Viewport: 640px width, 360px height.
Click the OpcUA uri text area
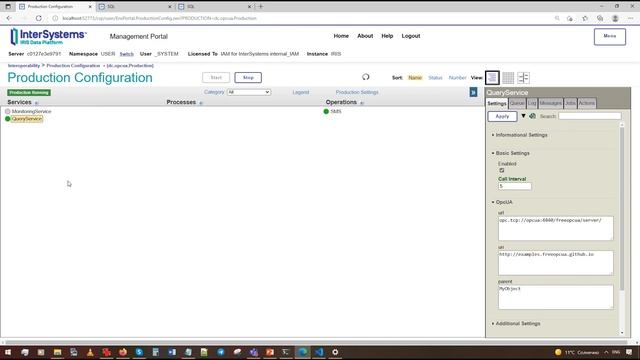pos(556,262)
